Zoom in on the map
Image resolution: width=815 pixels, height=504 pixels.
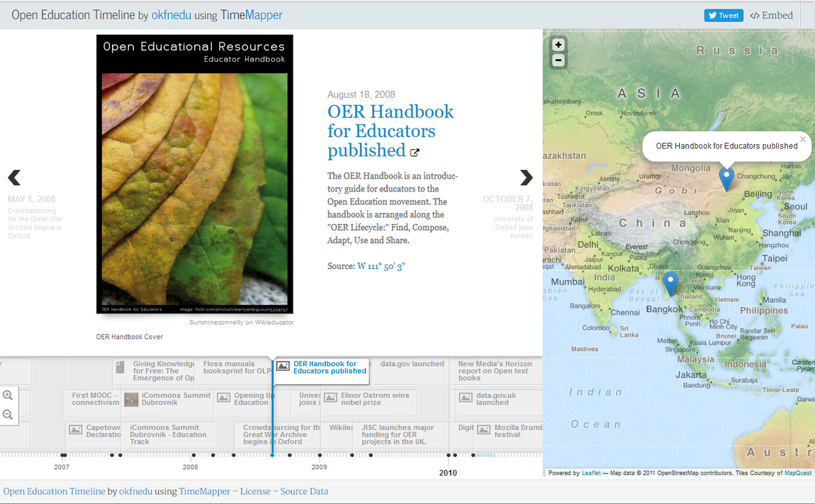558,45
